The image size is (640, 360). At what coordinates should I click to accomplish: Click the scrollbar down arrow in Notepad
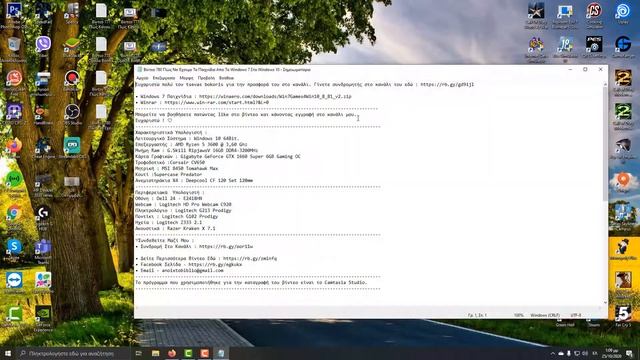[605, 303]
